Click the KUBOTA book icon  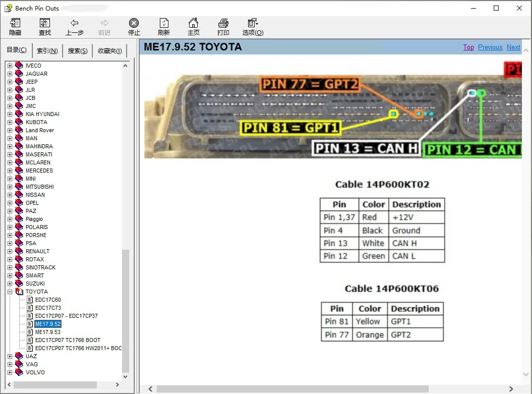click(19, 122)
